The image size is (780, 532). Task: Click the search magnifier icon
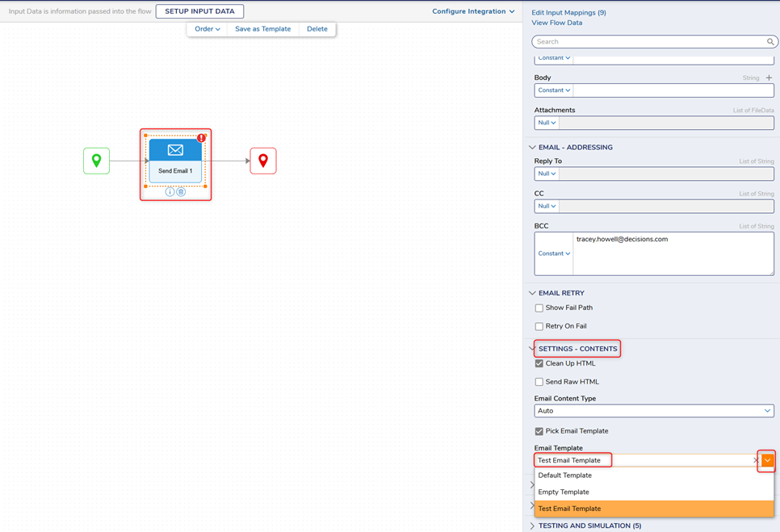[770, 42]
